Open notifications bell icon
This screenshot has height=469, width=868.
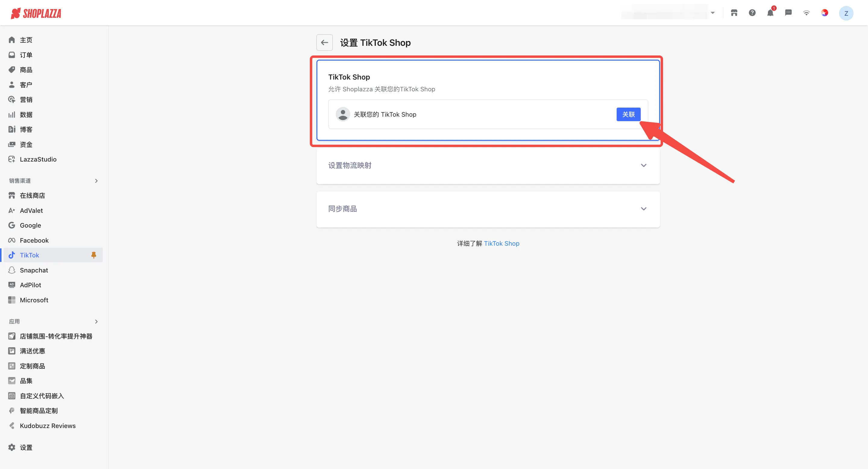tap(770, 13)
